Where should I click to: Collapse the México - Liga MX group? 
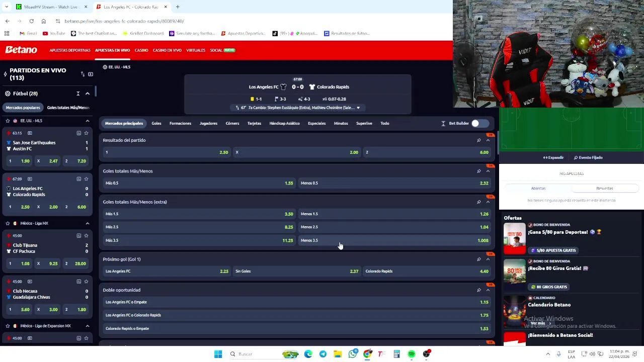pos(88,223)
